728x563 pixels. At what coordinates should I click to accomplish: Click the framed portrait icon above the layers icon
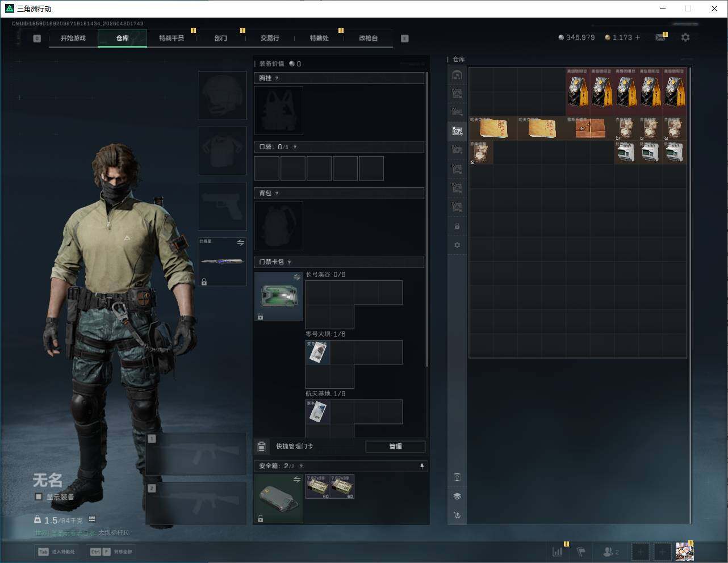457,477
